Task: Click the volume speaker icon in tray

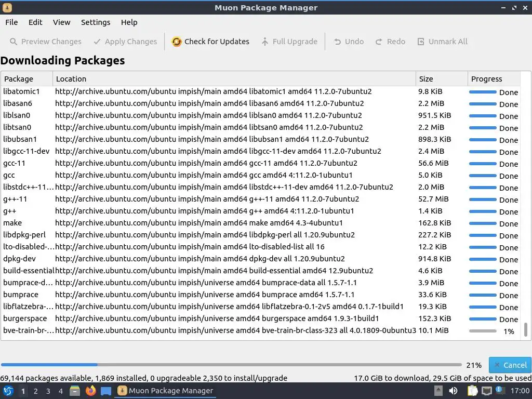Action: pyautogui.click(x=453, y=391)
